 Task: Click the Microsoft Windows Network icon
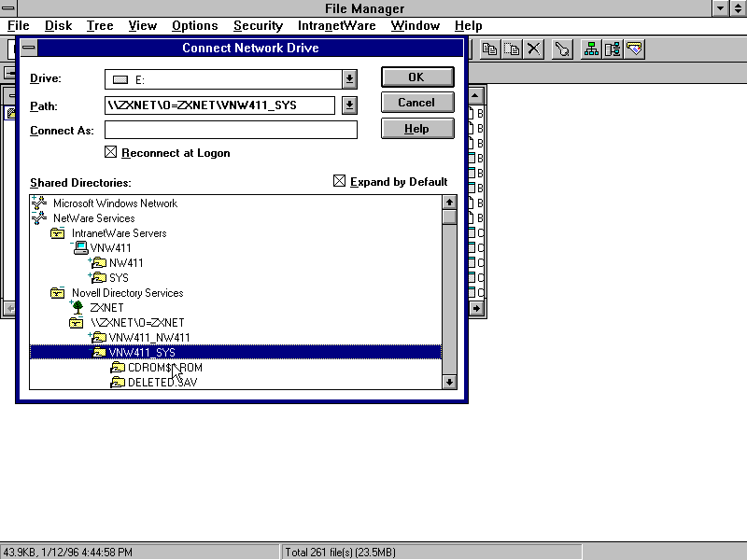pos(39,203)
